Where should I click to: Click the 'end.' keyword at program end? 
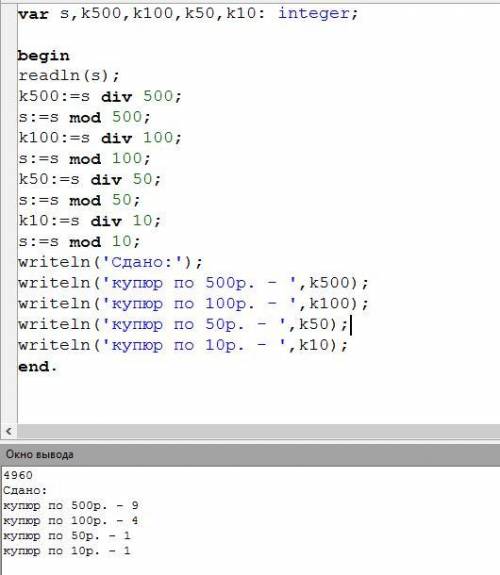click(x=38, y=366)
